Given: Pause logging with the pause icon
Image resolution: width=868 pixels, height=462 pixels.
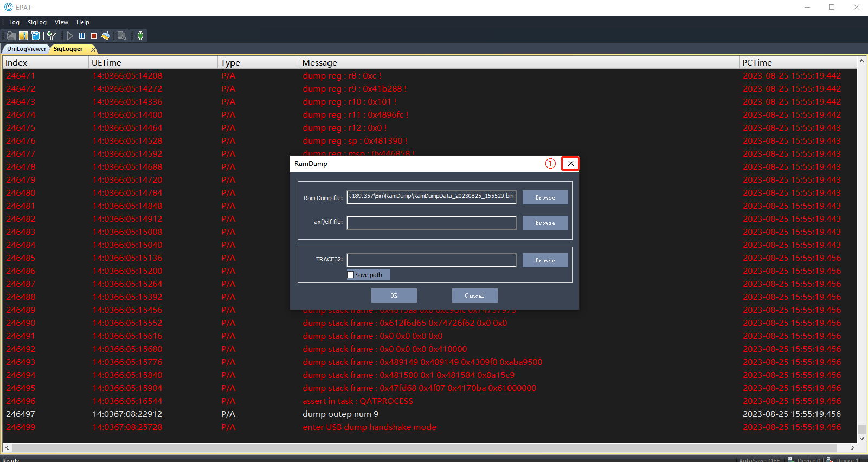Looking at the screenshot, I should pos(82,36).
